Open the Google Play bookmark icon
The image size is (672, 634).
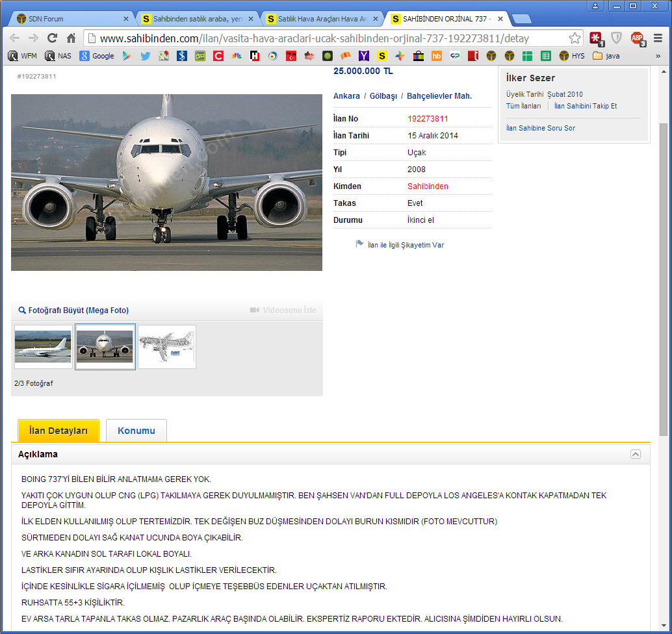point(127,56)
